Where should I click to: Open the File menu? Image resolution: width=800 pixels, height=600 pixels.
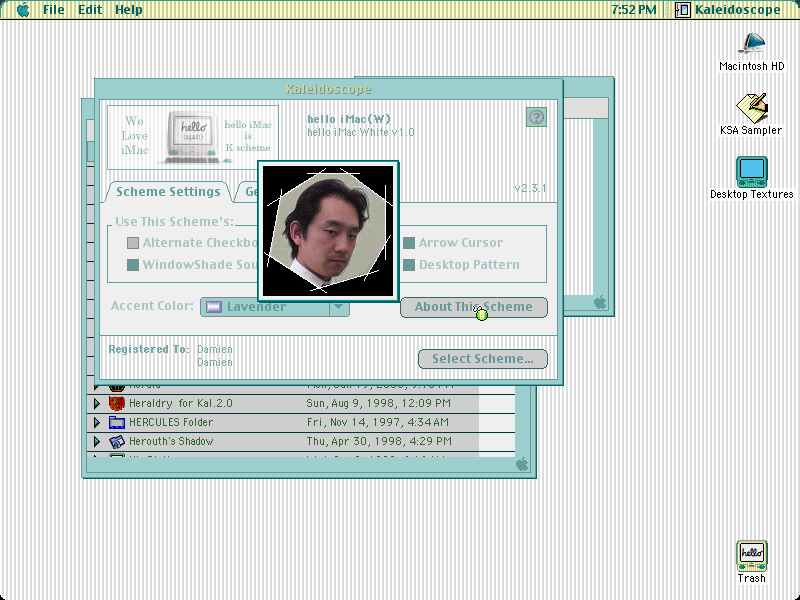tap(54, 10)
